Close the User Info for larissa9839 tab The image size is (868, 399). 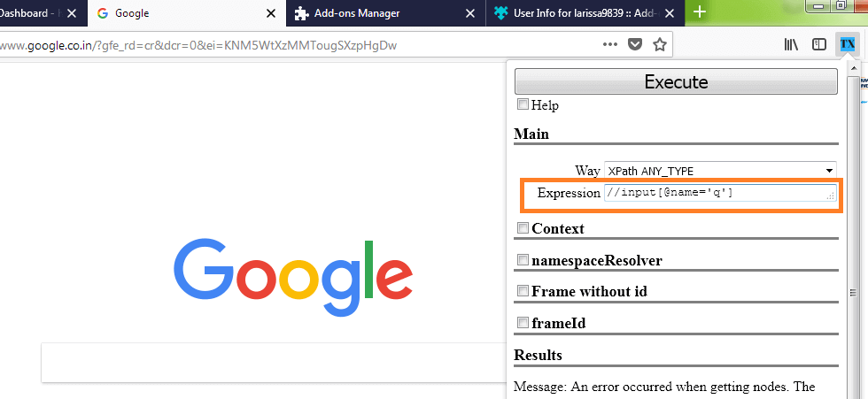670,13
